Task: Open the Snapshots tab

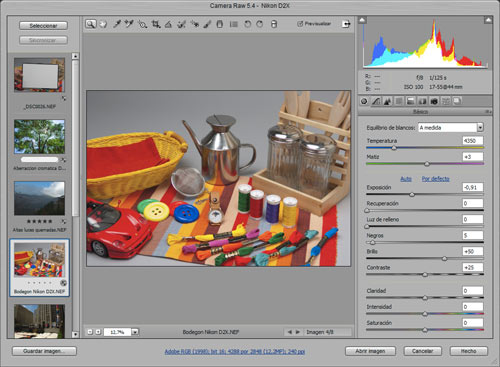Action: click(x=457, y=101)
